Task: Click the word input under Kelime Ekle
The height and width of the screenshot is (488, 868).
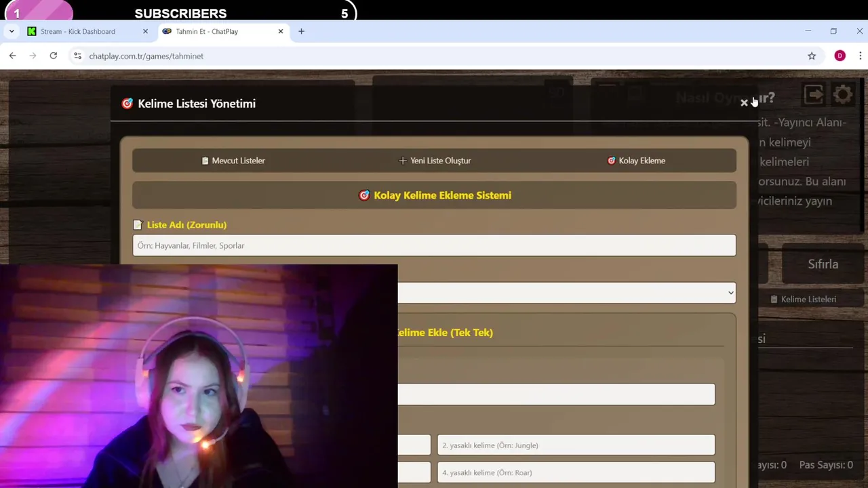Action: tap(556, 394)
